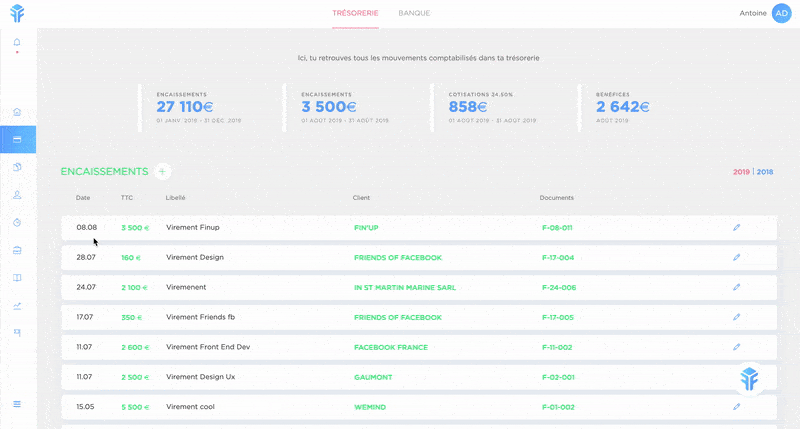
Task: Switch to year 2018 filter
Action: [x=765, y=172]
